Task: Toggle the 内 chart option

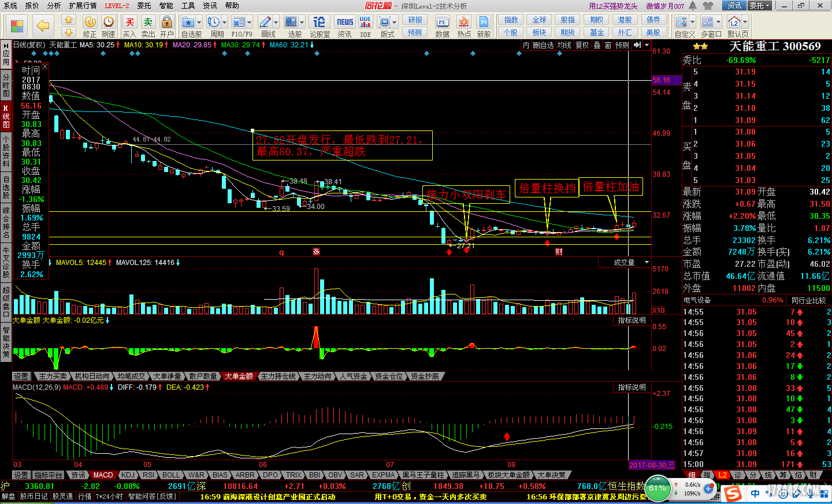Action: click(526, 45)
